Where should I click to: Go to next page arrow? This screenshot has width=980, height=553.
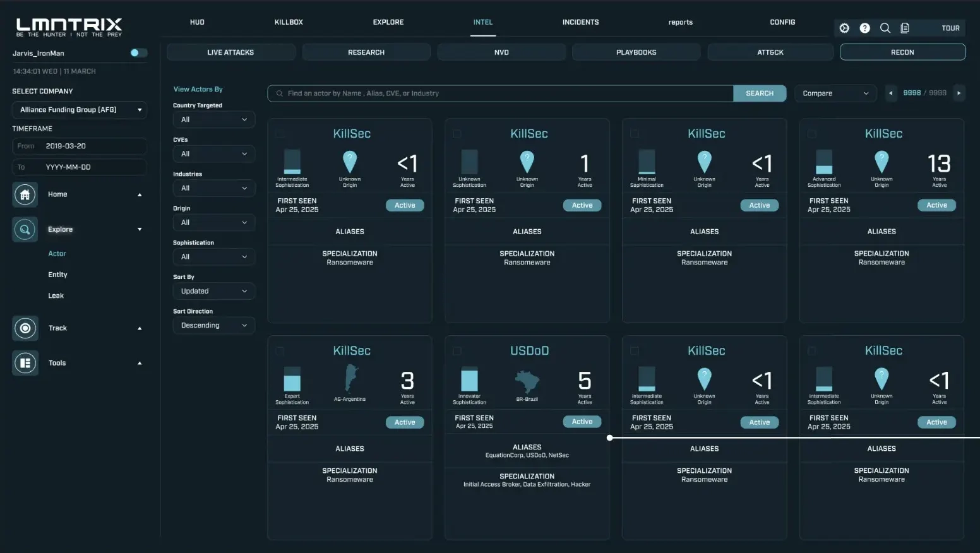(x=959, y=93)
